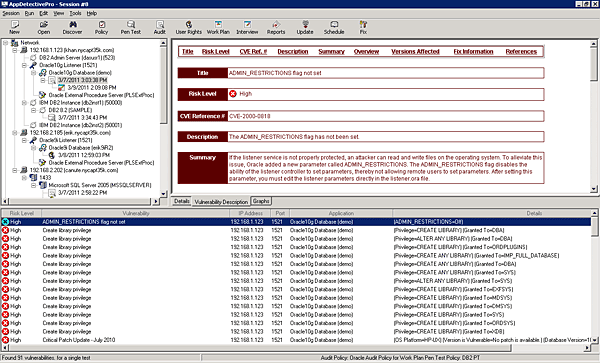Click the red High icon in Risk Level field
This screenshot has width=600, height=363.
pos(233,94)
